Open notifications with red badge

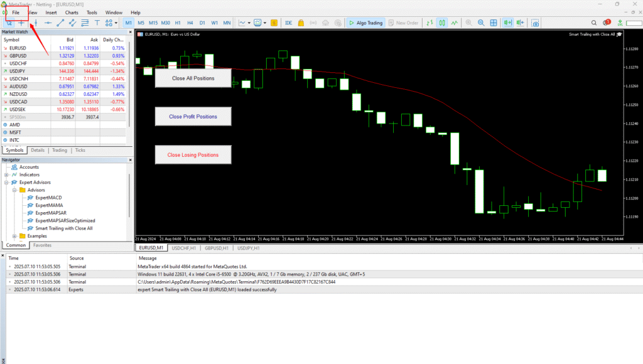click(x=607, y=23)
